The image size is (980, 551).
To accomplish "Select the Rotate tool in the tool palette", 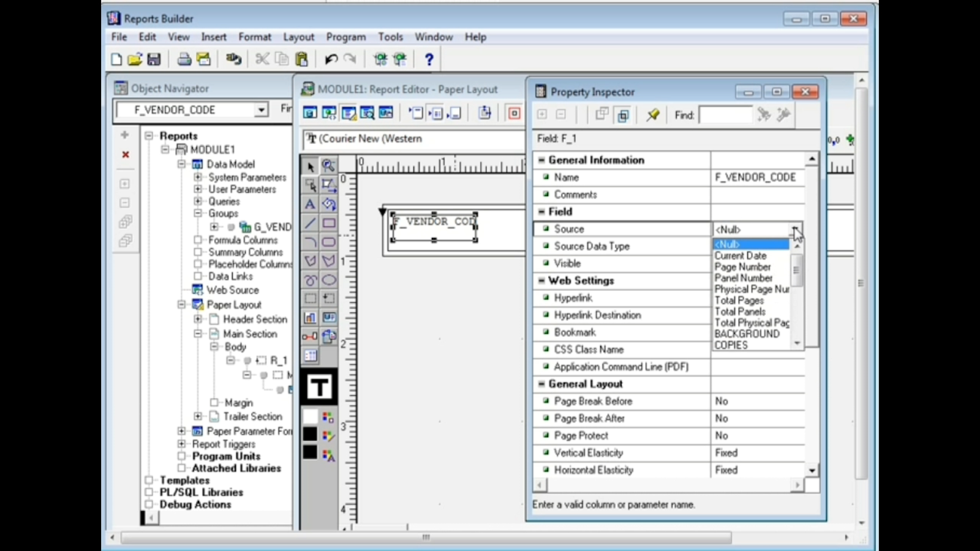I will [x=330, y=204].
